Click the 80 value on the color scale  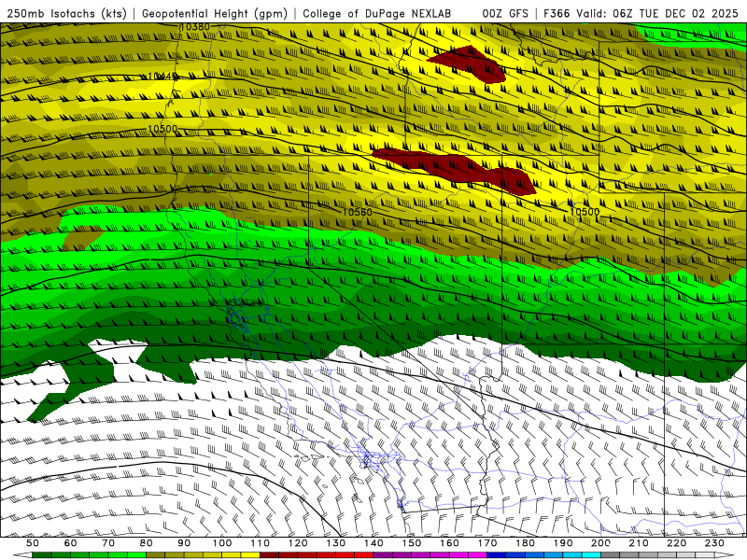(147, 543)
